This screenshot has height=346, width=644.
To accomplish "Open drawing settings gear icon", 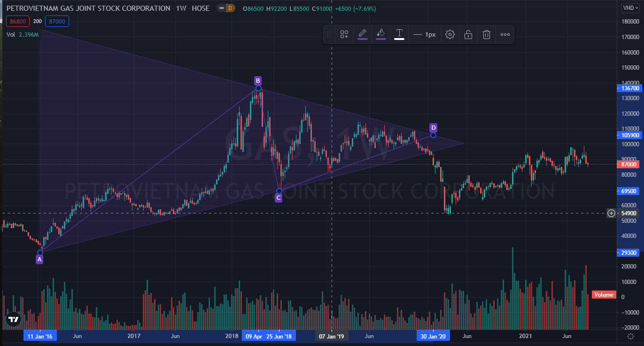I will (450, 34).
